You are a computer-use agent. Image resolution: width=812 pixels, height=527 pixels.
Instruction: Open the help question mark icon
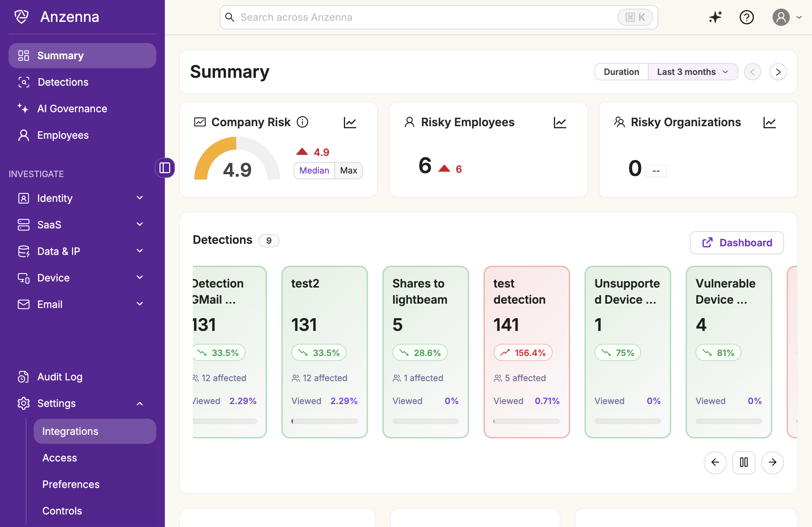coord(746,17)
